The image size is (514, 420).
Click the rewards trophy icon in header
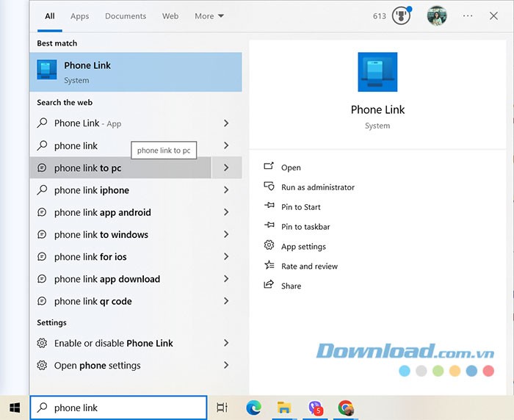(x=401, y=16)
